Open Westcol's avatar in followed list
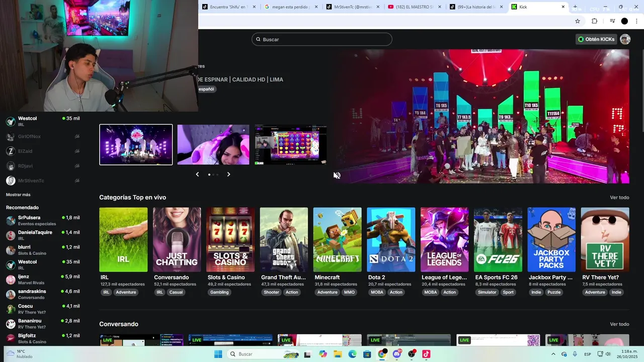Viewport: 644px width, 362px height. click(x=11, y=121)
